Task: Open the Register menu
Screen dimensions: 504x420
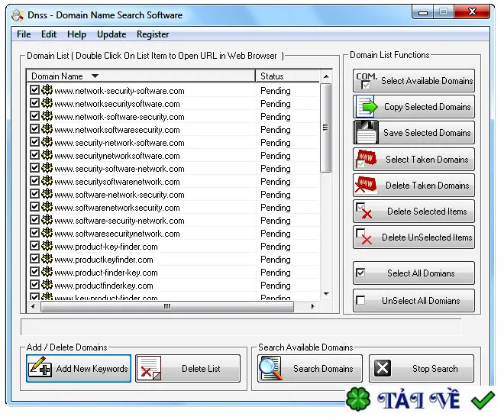Action: (x=153, y=34)
